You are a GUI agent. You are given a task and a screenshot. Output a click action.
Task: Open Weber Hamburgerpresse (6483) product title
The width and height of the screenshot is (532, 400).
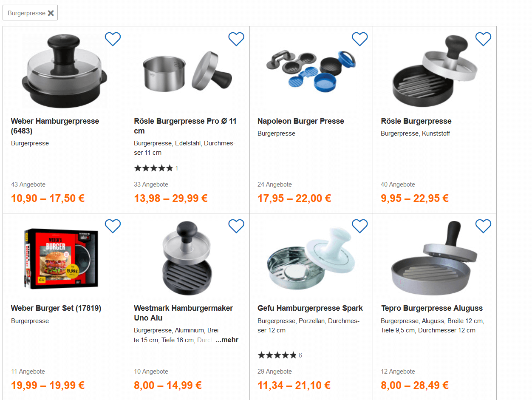55,126
